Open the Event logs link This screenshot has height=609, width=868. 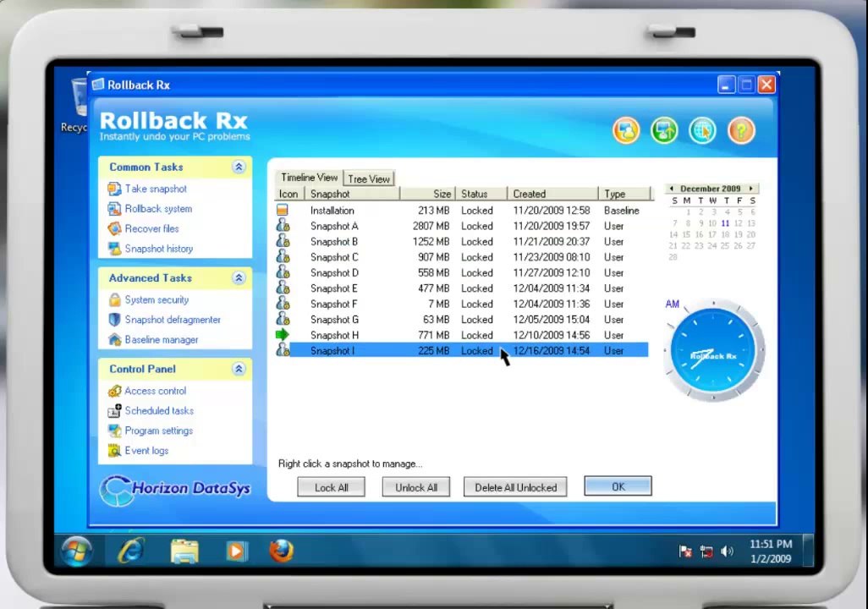pyautogui.click(x=146, y=451)
